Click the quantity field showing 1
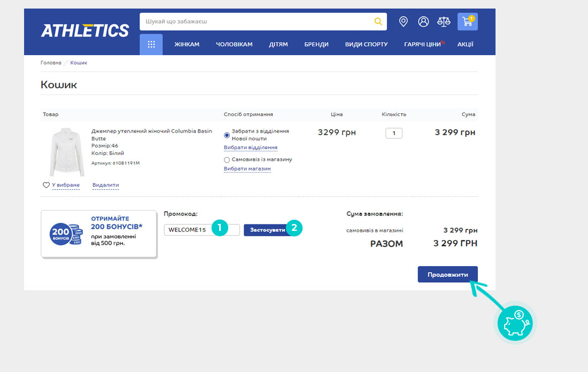The height and width of the screenshot is (372, 588). pos(394,133)
